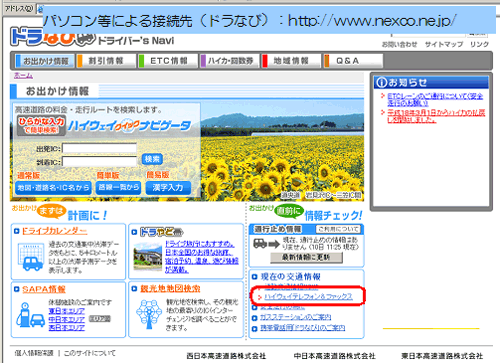The width and height of the screenshot is (500, 363).
Task: Click the 最新情報に更新 button
Action: (306, 257)
